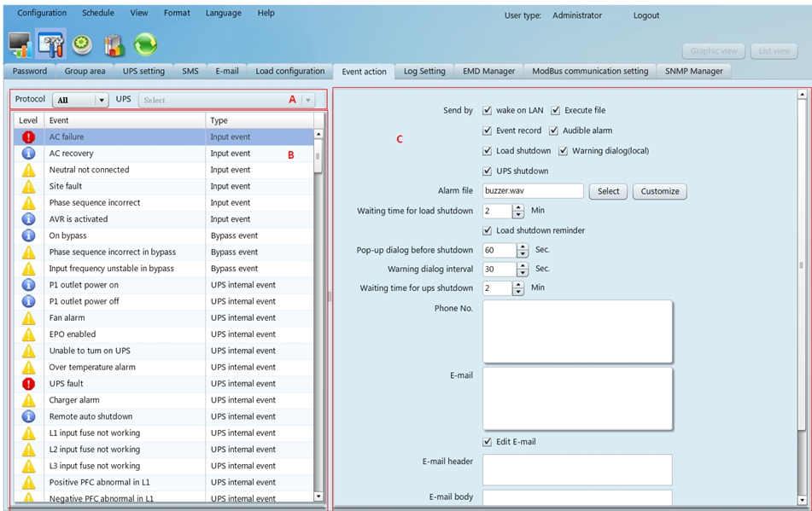812x511 pixels.
Task: Click the warning icon for L1 input fuse not working
Action: 28,433
